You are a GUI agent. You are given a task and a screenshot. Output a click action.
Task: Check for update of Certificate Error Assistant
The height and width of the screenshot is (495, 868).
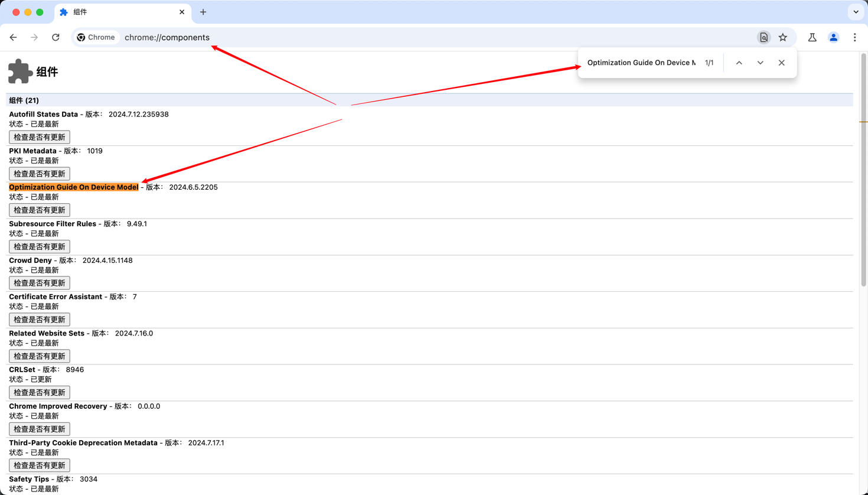click(x=40, y=320)
